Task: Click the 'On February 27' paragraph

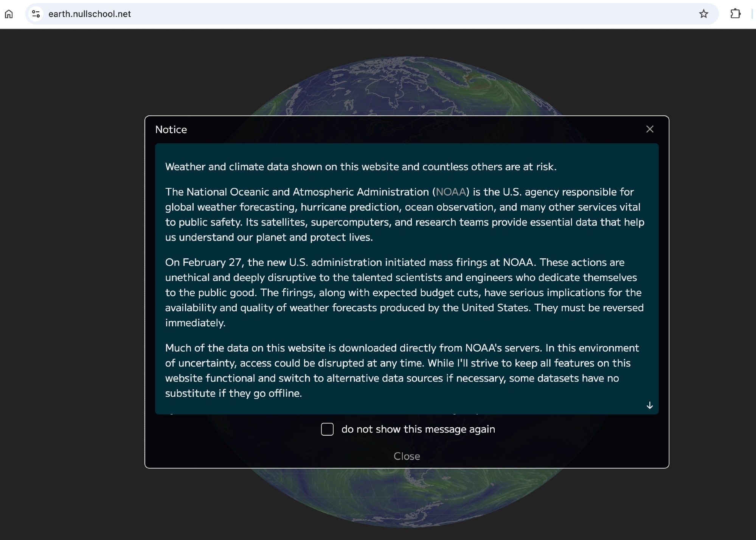Action: coord(404,292)
